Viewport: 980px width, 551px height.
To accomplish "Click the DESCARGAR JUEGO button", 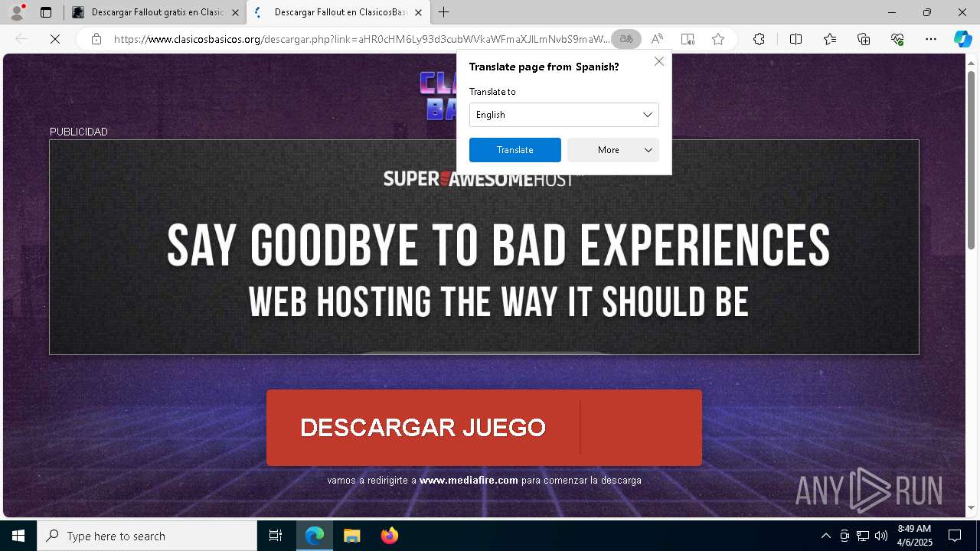I will coord(484,428).
